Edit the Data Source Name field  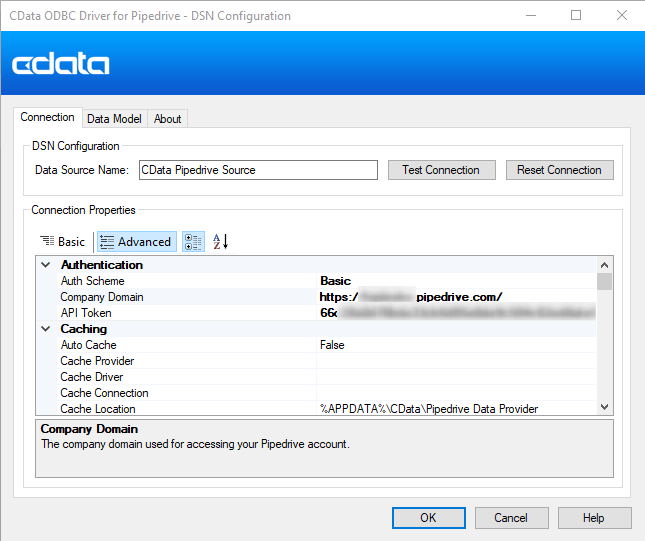pos(258,170)
